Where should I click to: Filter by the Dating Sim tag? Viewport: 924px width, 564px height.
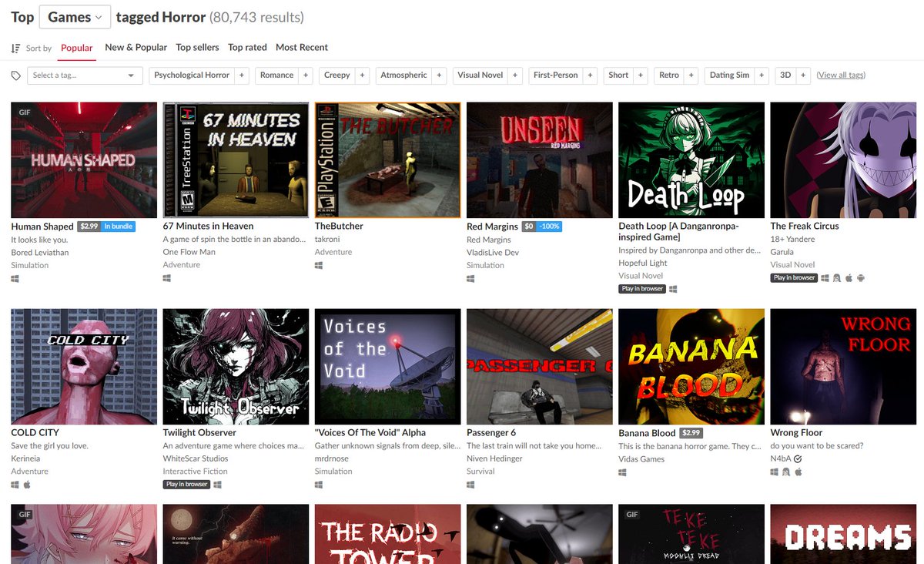(729, 76)
